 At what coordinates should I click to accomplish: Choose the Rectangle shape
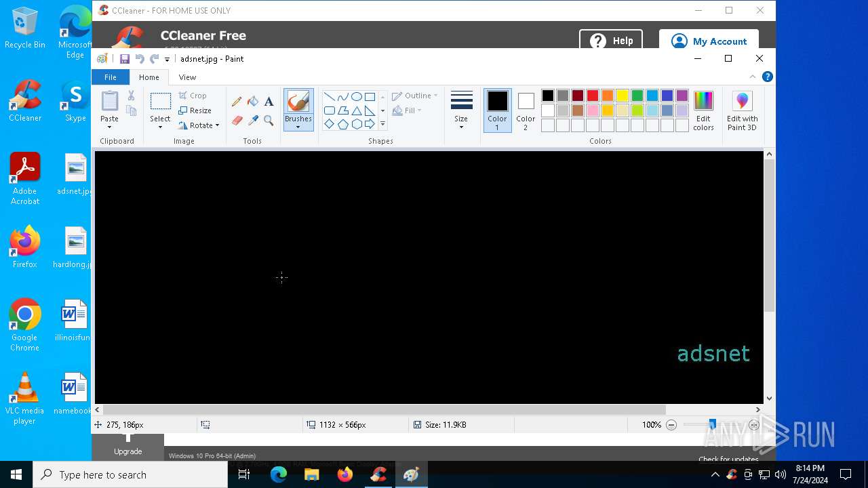(370, 96)
